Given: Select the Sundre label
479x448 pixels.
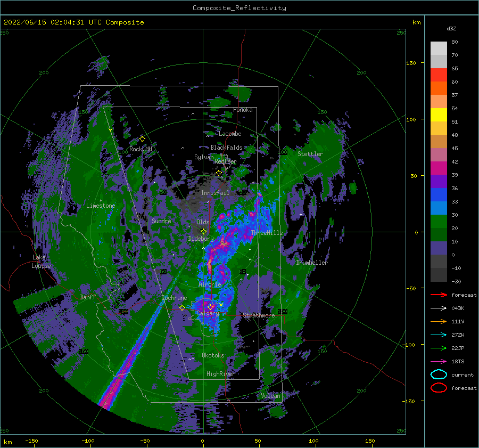Looking at the screenshot, I should [161, 221].
